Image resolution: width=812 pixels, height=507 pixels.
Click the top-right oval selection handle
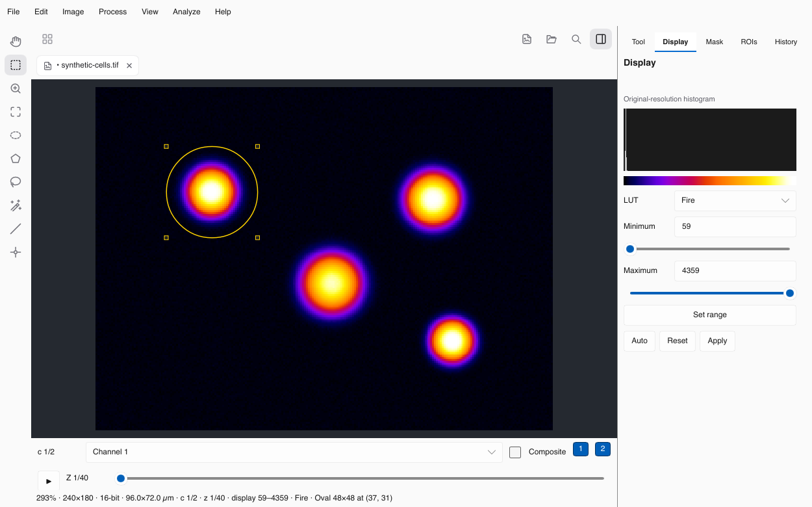(258, 146)
